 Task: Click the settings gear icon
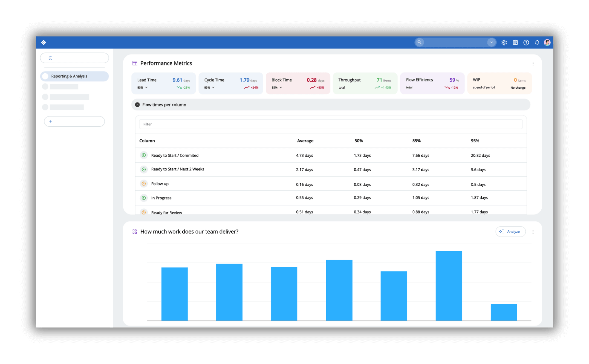pos(504,43)
